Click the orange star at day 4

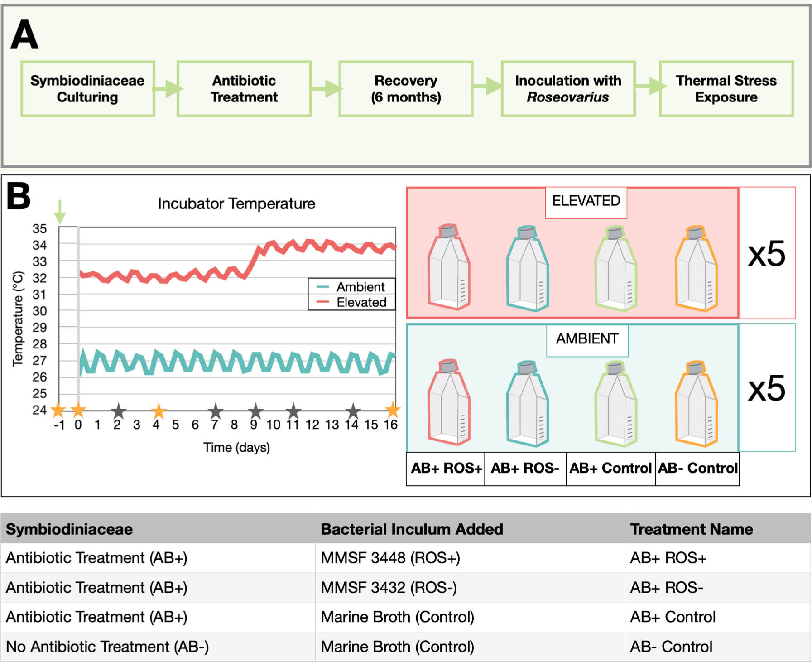click(x=159, y=411)
